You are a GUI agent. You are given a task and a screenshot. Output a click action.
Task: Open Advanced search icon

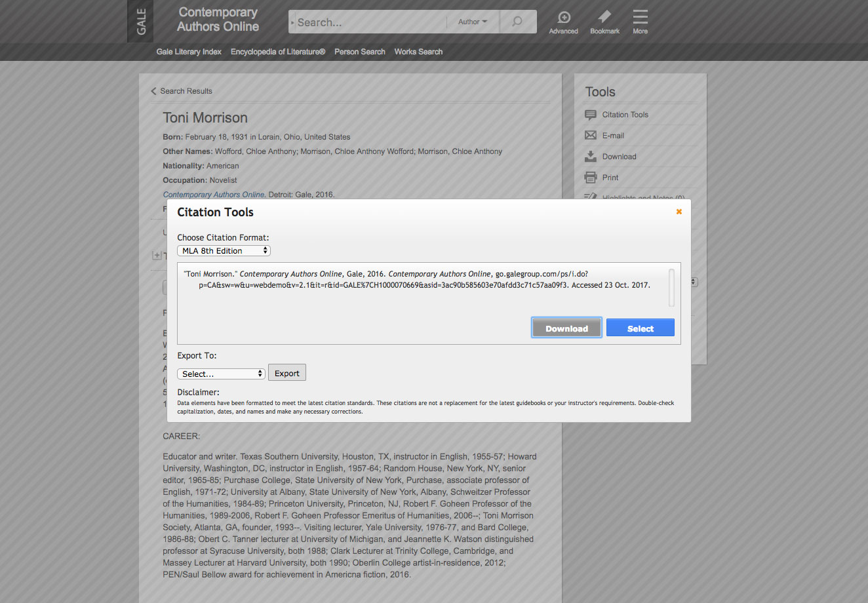pyautogui.click(x=564, y=17)
